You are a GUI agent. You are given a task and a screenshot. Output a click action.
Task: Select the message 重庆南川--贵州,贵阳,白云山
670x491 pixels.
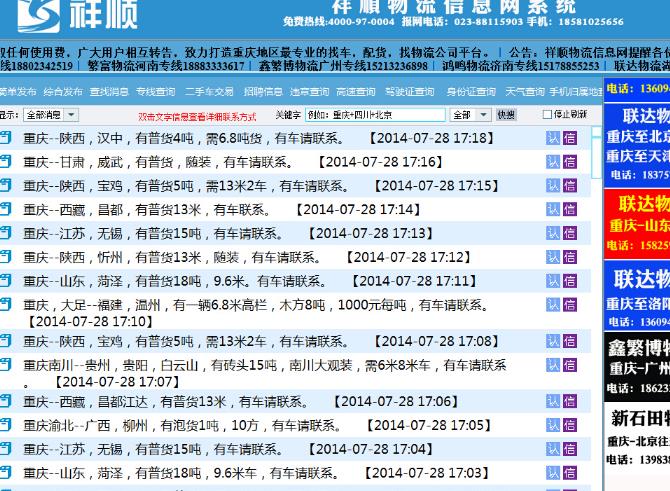(265, 373)
